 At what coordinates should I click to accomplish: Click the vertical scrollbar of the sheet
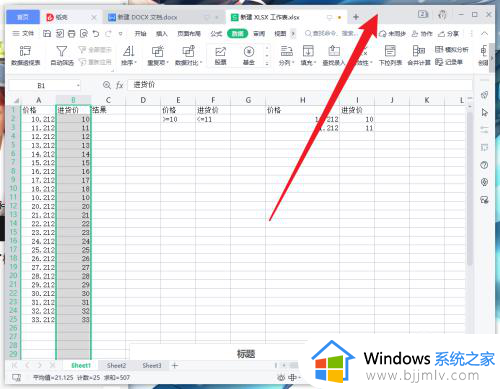coord(470,188)
